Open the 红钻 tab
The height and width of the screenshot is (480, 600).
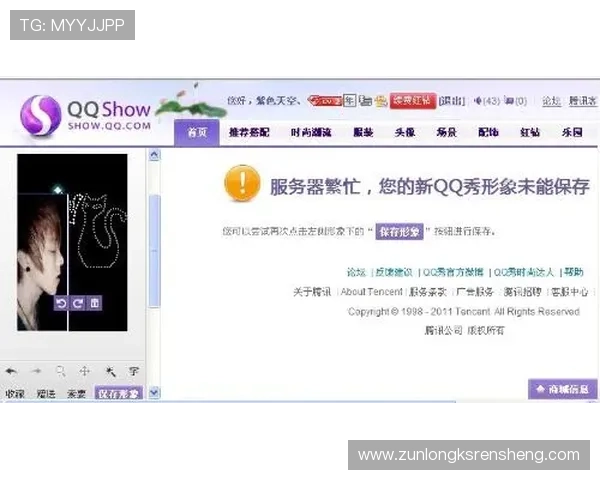click(530, 132)
